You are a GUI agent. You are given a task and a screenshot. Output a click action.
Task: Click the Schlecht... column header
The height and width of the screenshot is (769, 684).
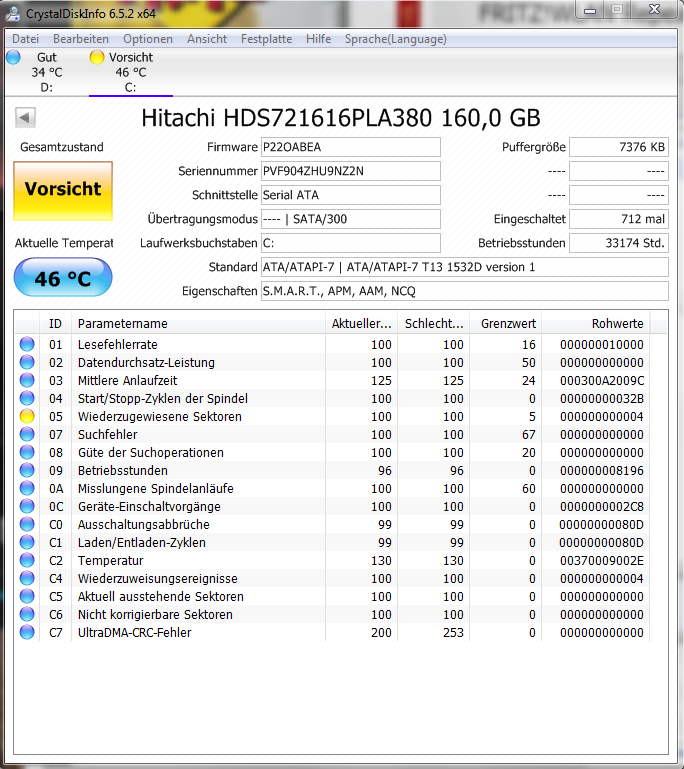pos(433,324)
